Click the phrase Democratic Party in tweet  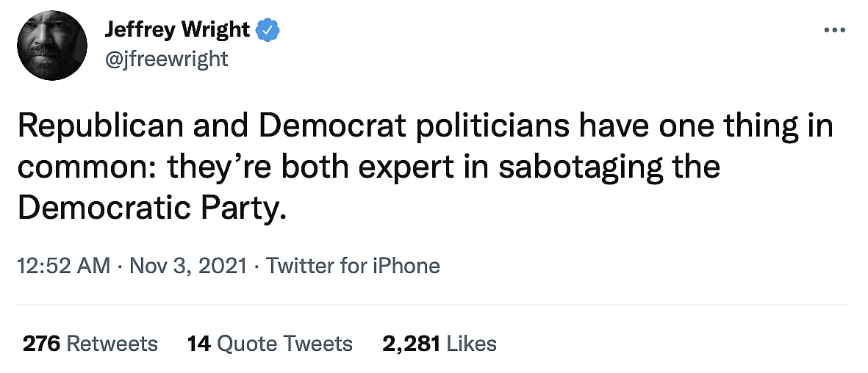150,208
